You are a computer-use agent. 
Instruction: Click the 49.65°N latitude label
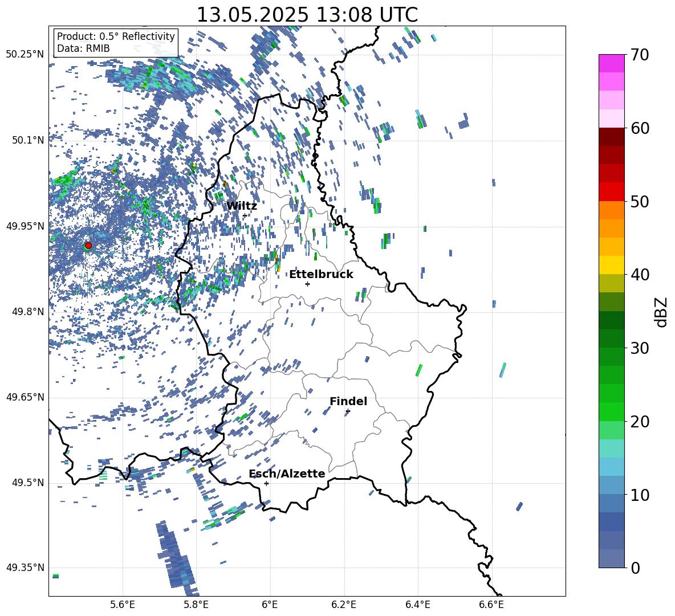[x=25, y=397]
